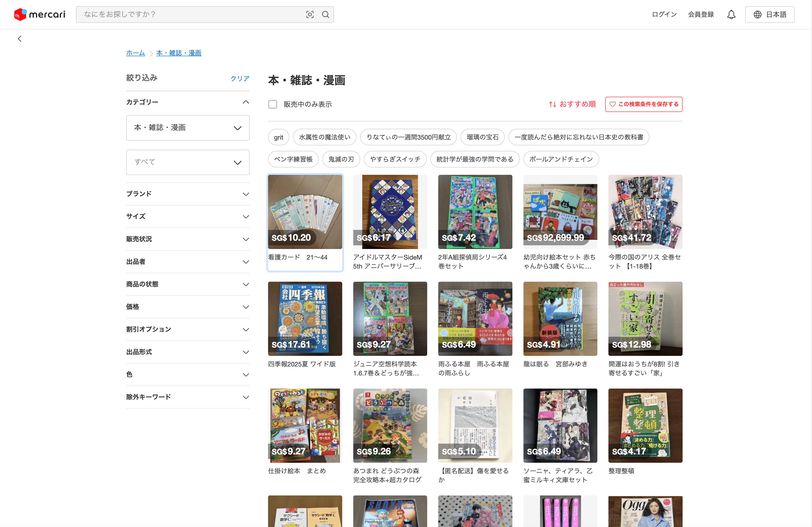Expand the 販売状況 filter
Image resolution: width=812 pixels, height=527 pixels.
pos(188,239)
